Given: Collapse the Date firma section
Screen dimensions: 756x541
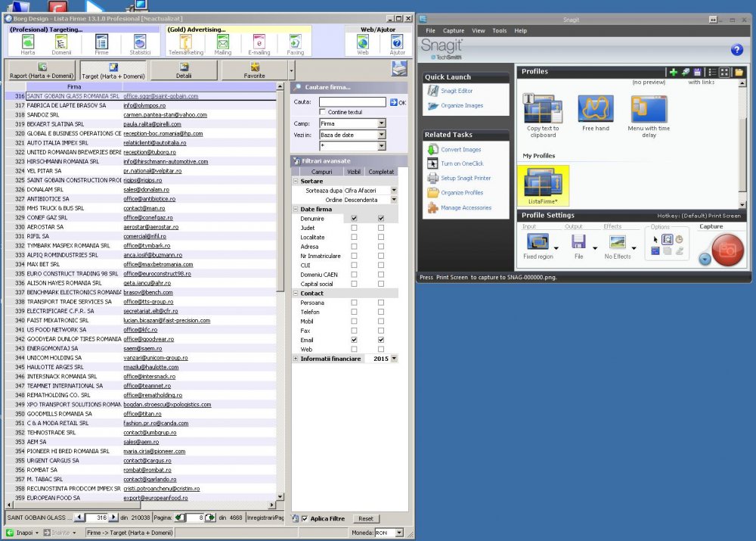Looking at the screenshot, I should (x=296, y=209).
